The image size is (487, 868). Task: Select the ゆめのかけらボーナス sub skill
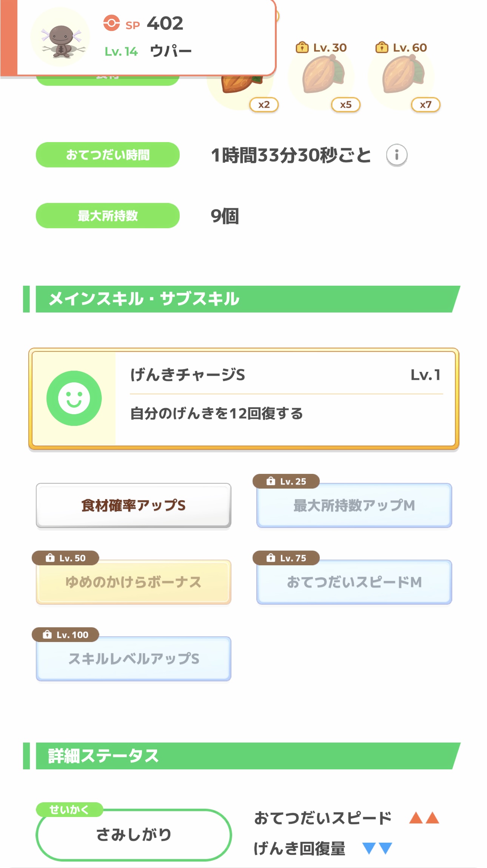point(133,582)
